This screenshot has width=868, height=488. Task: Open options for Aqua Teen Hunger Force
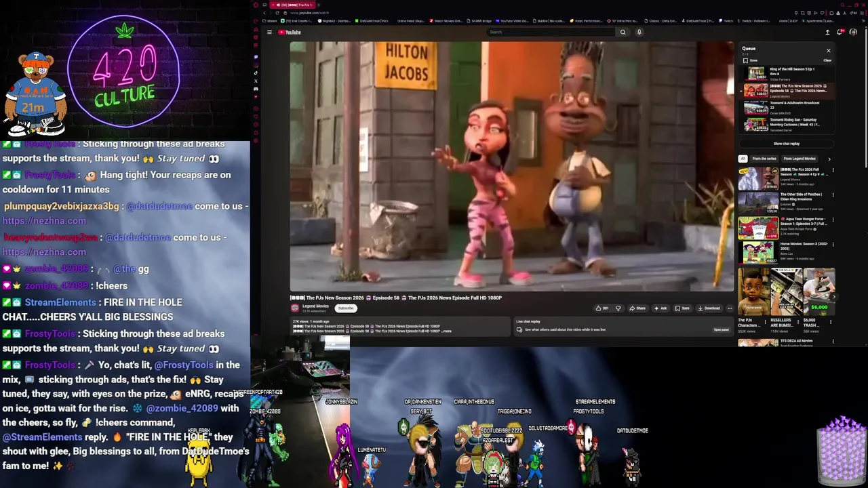coord(833,220)
